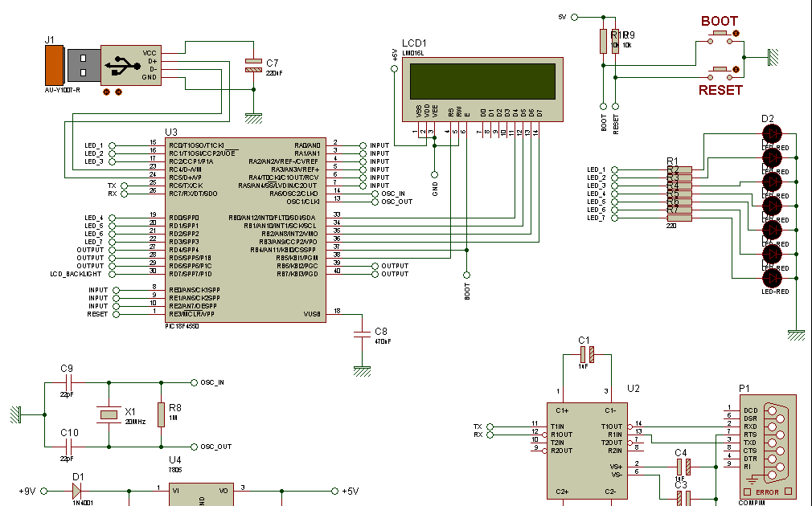Click the RESET terminal at U3 pin 1
Screen dimensions: 812x506
click(x=116, y=314)
